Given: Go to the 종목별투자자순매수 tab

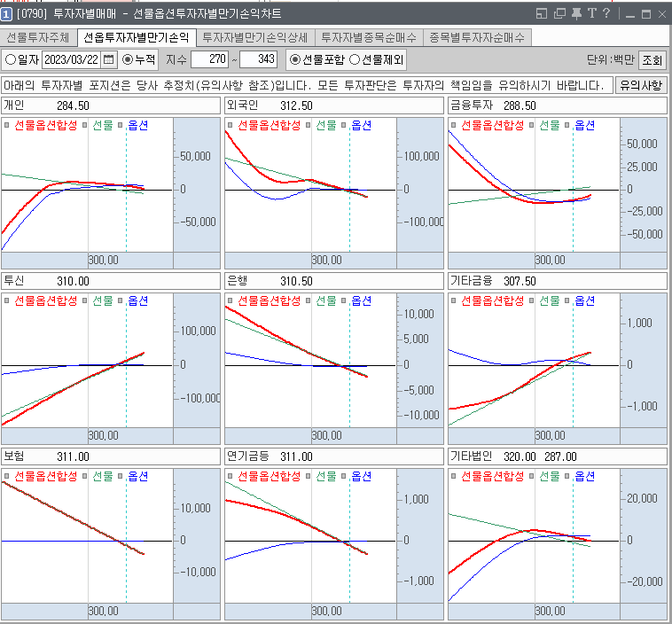Looking at the screenshot, I should pos(477,38).
